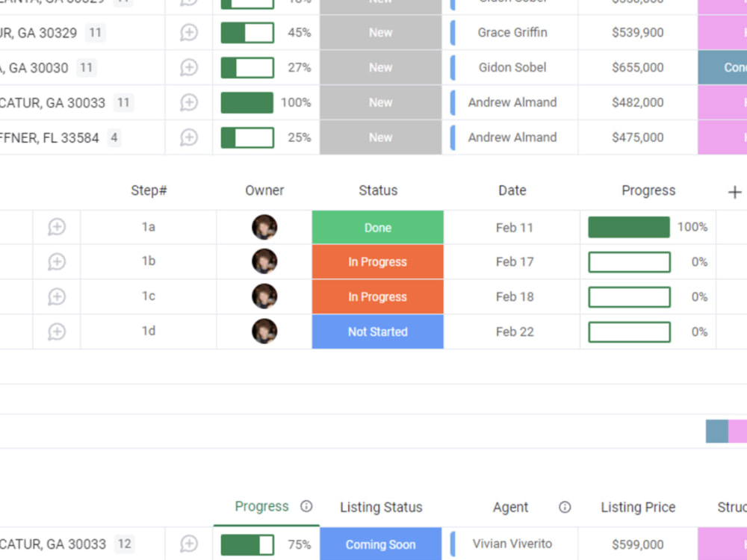The width and height of the screenshot is (747, 560).
Task: Click owner avatar for step 1d
Action: click(x=264, y=331)
